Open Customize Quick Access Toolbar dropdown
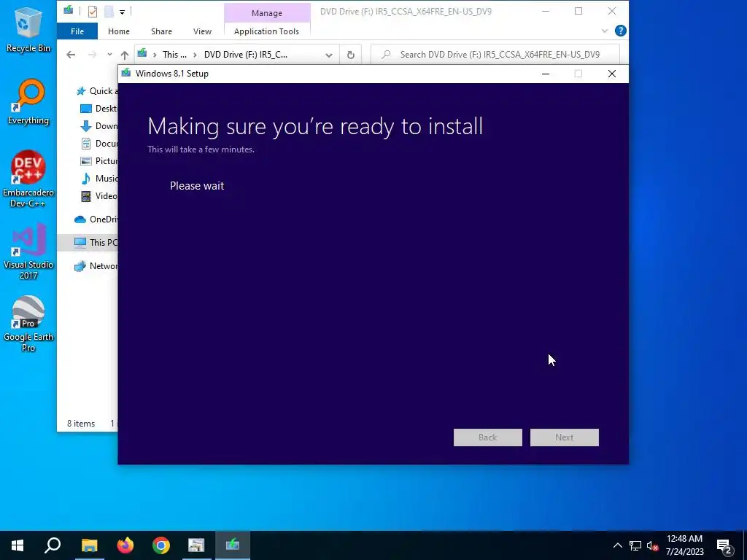The height and width of the screenshot is (560, 747). point(122,12)
